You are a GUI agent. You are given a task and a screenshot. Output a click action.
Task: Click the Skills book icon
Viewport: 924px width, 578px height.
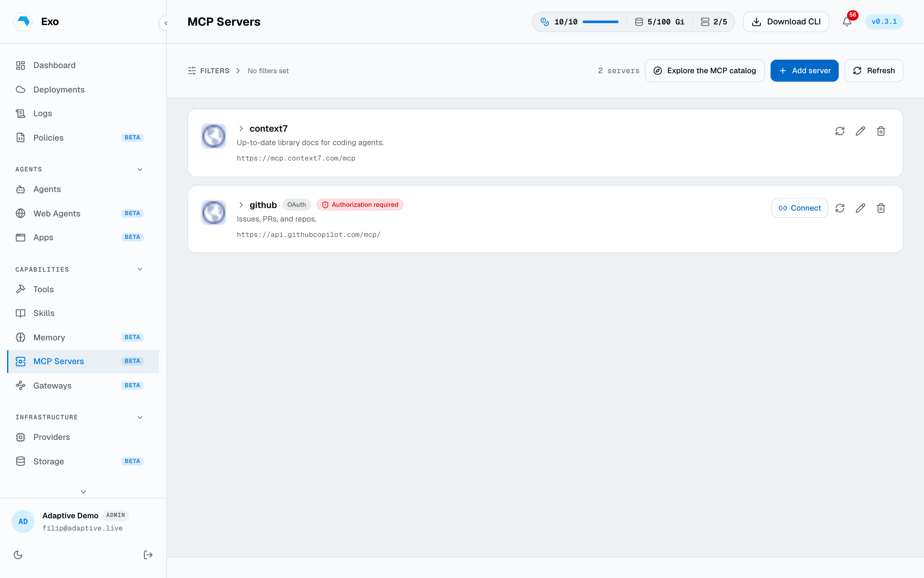pos(21,313)
